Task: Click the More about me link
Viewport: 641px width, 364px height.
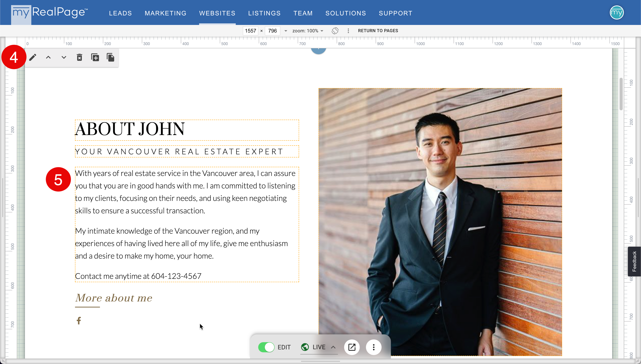Action: 114,298
